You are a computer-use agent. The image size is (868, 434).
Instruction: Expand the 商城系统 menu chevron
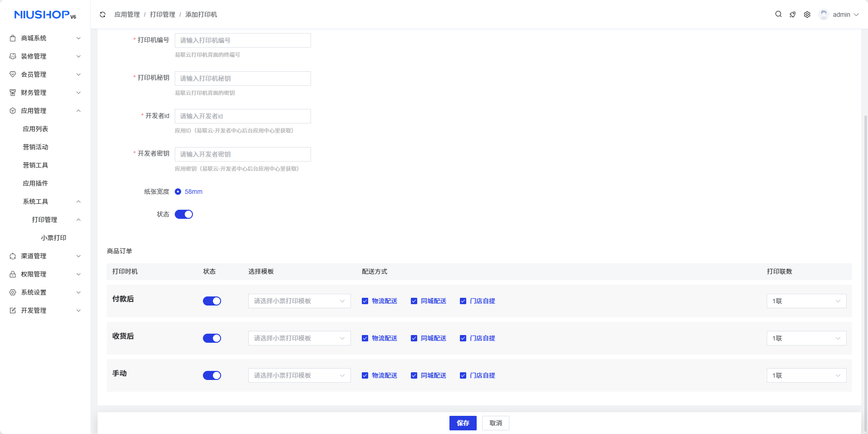(x=79, y=38)
